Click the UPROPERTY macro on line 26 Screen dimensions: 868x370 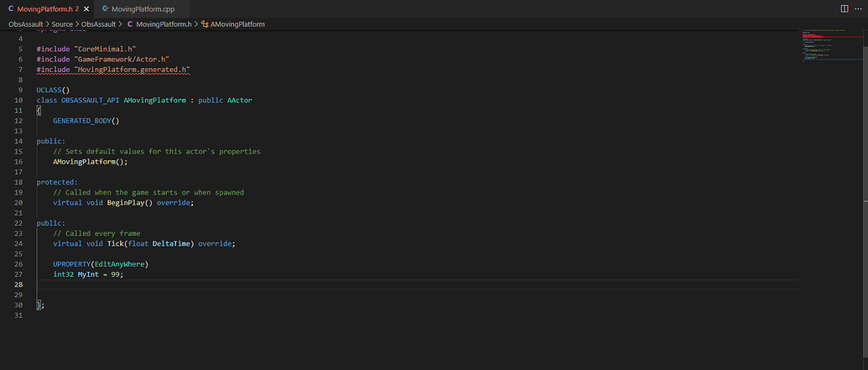click(x=71, y=264)
